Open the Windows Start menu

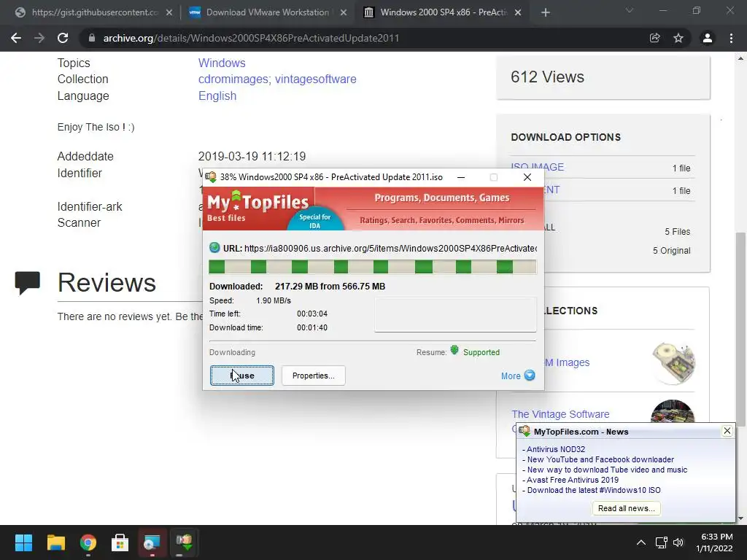pyautogui.click(x=23, y=542)
